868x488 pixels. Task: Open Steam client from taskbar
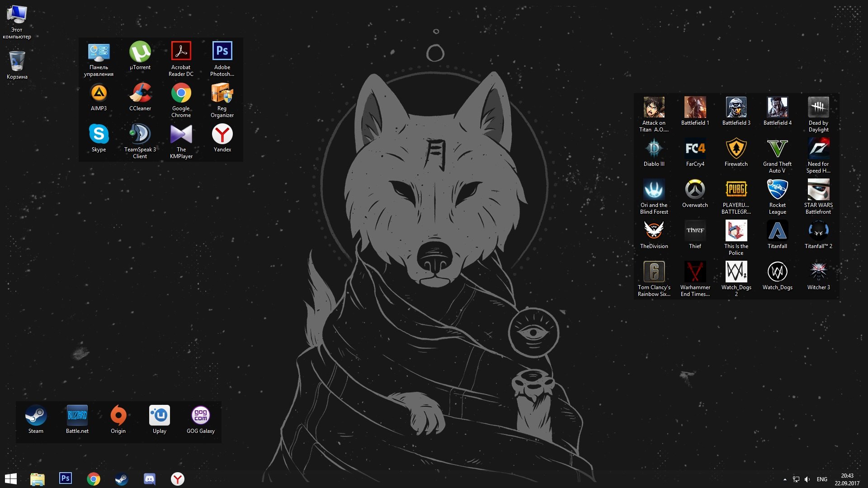121,479
